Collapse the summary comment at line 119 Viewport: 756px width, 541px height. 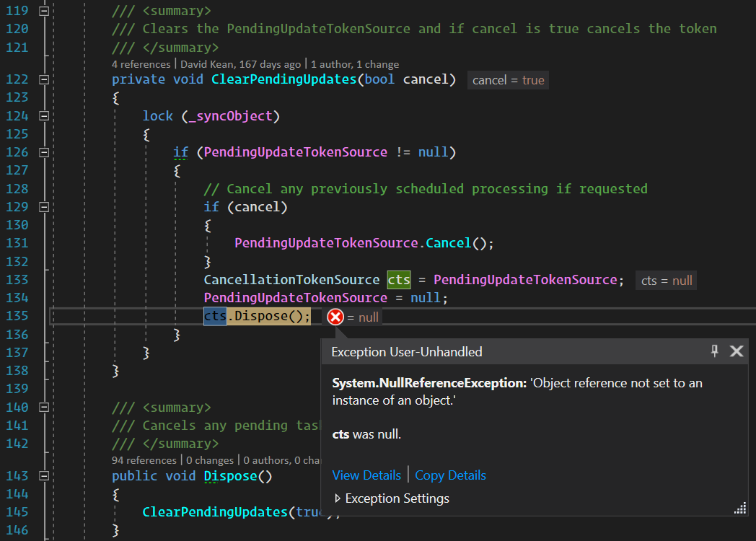point(44,11)
